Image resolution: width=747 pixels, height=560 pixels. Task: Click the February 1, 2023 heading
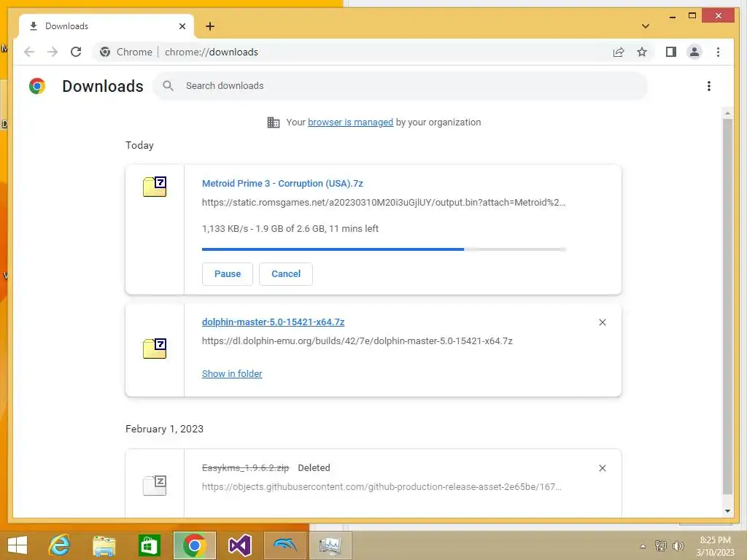[164, 429]
